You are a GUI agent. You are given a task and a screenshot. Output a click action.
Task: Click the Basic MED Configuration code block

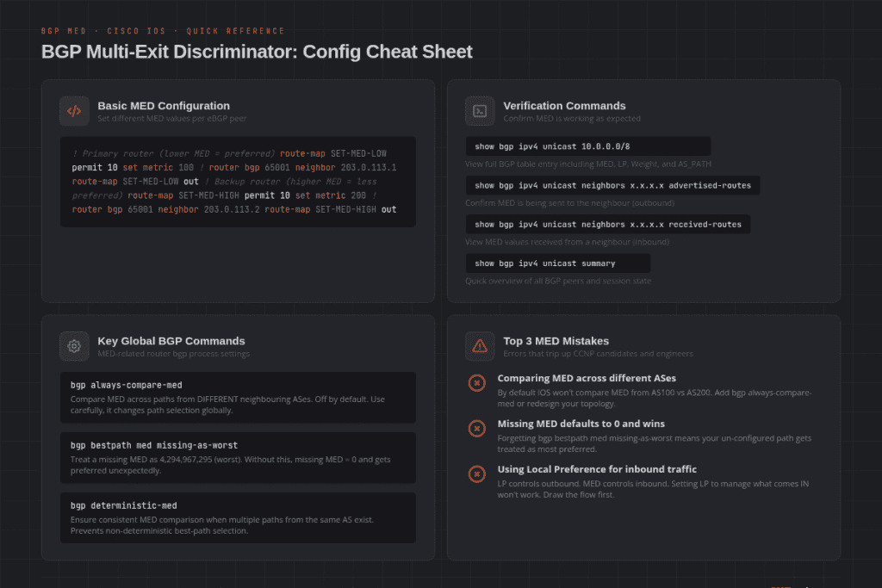coord(238,182)
